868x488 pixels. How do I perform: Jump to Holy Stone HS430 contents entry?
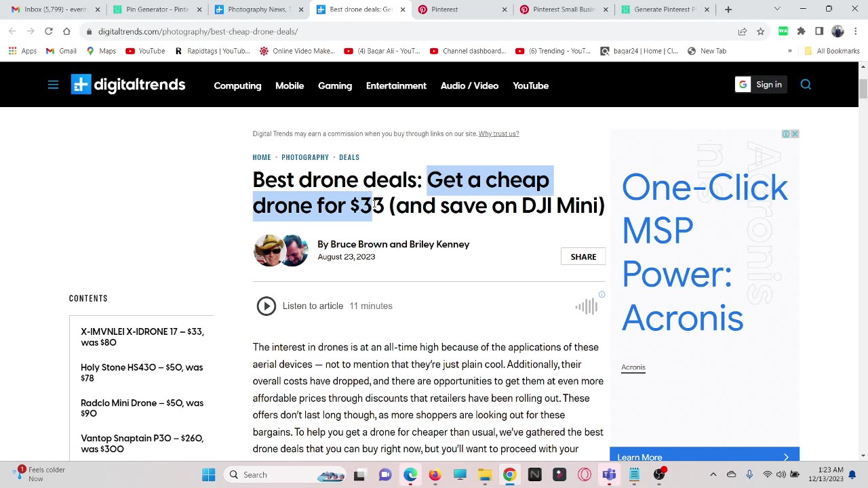click(142, 373)
